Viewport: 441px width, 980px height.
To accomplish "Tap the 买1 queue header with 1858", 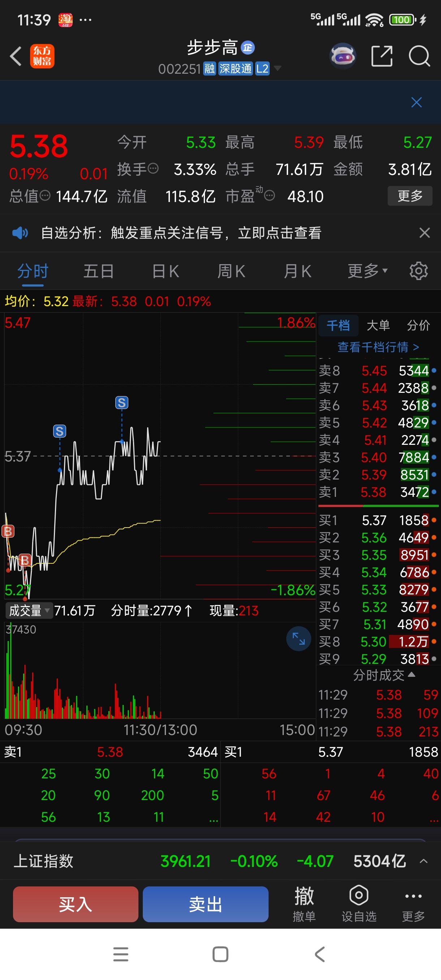I will coord(331,752).
